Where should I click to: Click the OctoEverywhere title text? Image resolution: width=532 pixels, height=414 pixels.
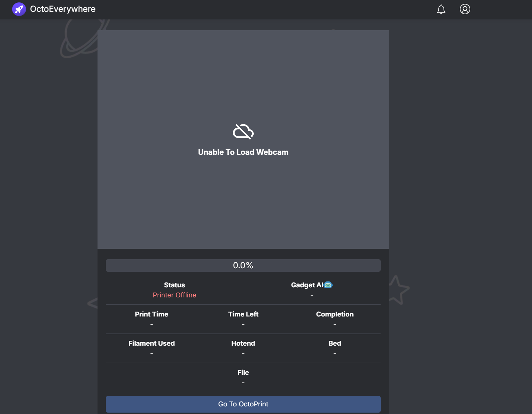click(63, 9)
